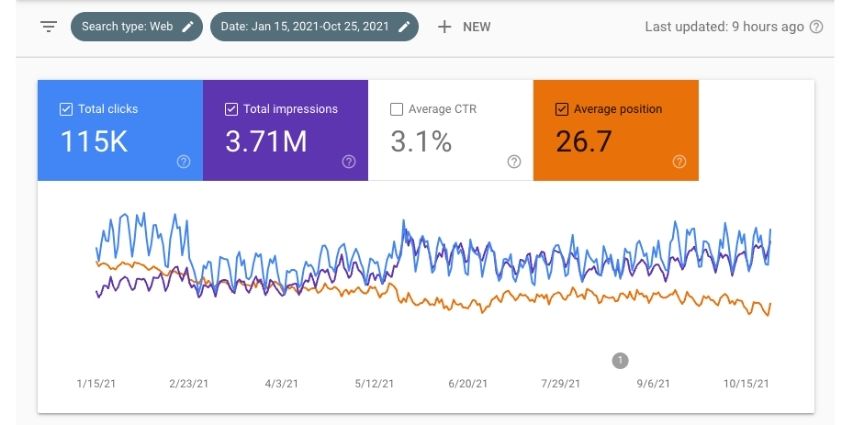Open help icon in Total impressions card
850x425 pixels.
pos(349,162)
